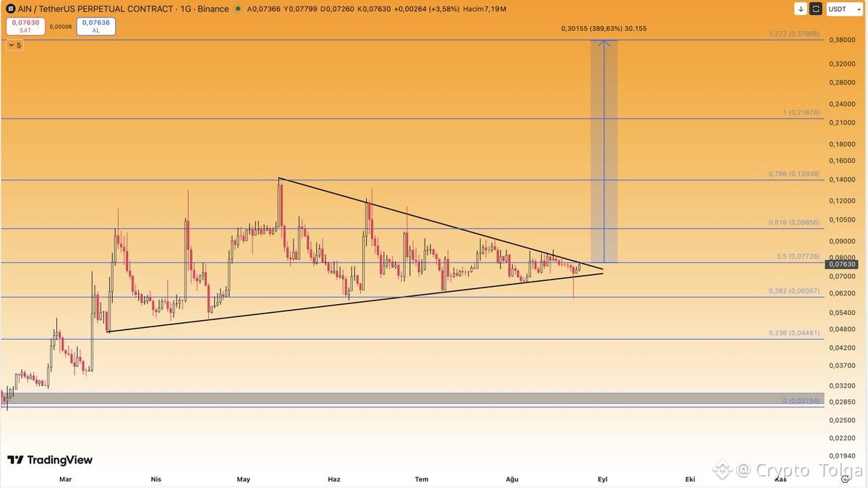This screenshot has height=488, width=868.
Task: Click the 0,21000 price scale value
Action: [x=842, y=122]
